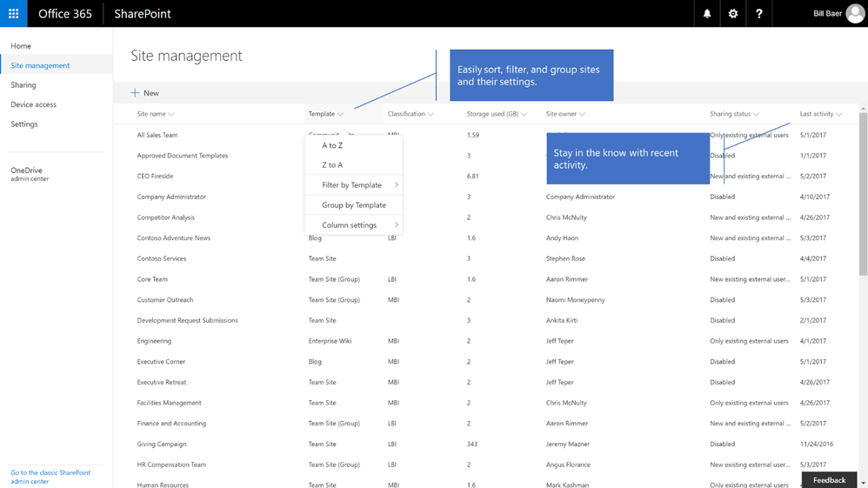
Task: Select the Contoso Services site
Action: [x=162, y=258]
